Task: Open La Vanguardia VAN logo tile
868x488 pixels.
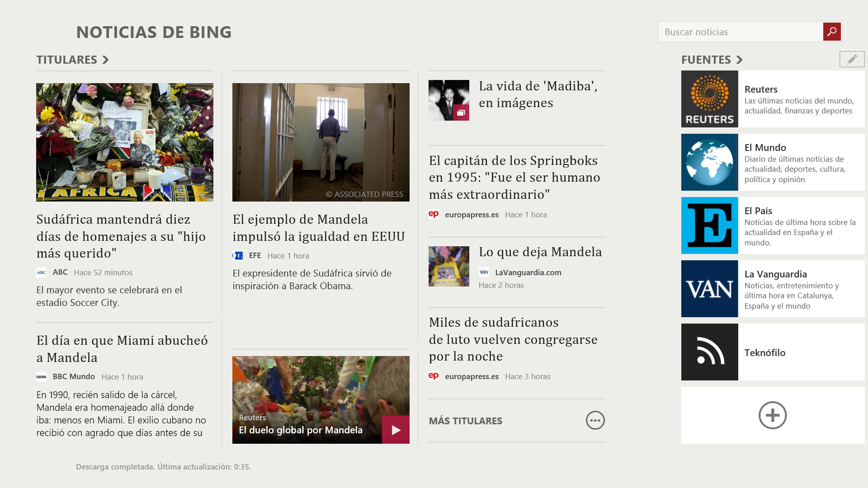Action: [x=709, y=289]
